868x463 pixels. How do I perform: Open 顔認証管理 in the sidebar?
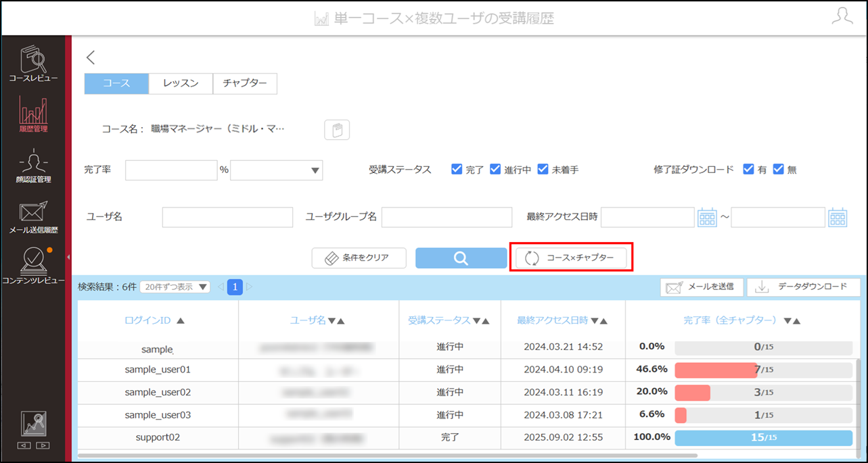pyautogui.click(x=33, y=166)
